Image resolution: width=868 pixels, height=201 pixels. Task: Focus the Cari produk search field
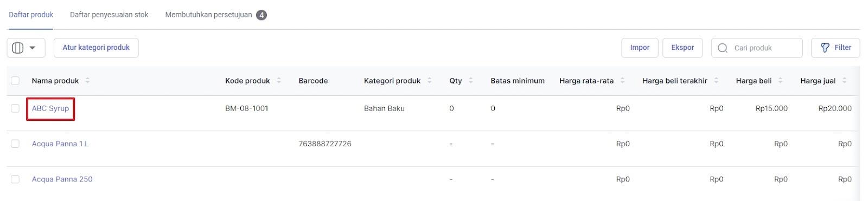tap(757, 48)
